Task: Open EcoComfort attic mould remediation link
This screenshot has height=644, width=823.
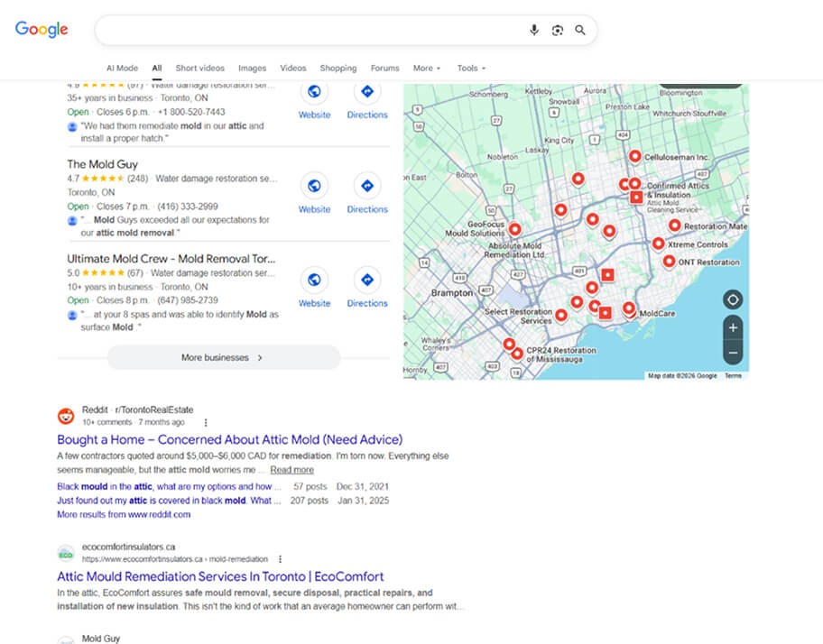Action: click(220, 576)
